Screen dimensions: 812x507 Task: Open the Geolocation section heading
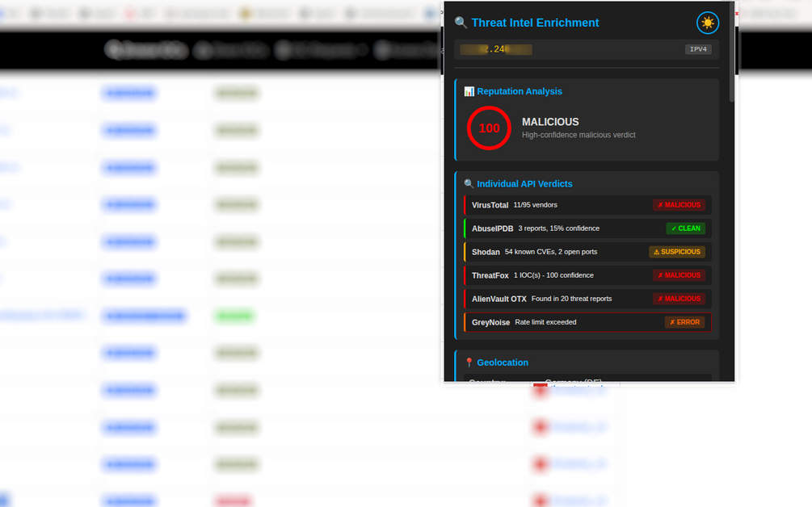pos(503,362)
